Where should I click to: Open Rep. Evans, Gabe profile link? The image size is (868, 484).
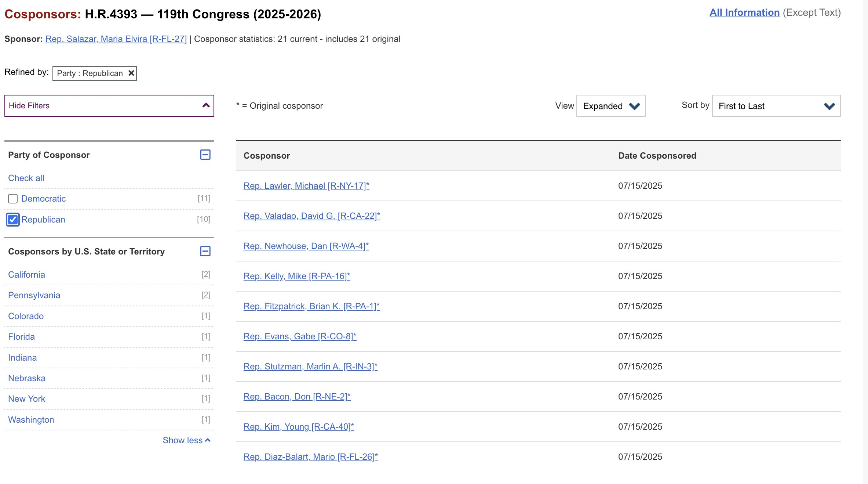(300, 336)
